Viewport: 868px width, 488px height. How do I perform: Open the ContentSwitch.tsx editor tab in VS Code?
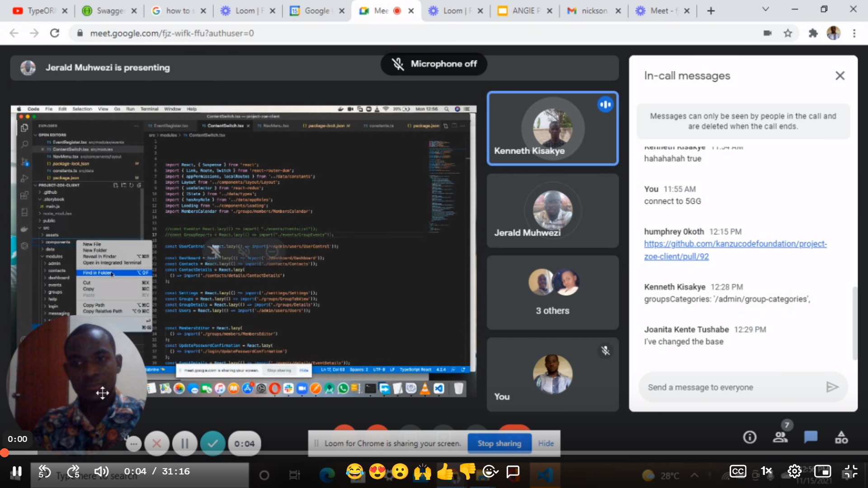(225, 126)
